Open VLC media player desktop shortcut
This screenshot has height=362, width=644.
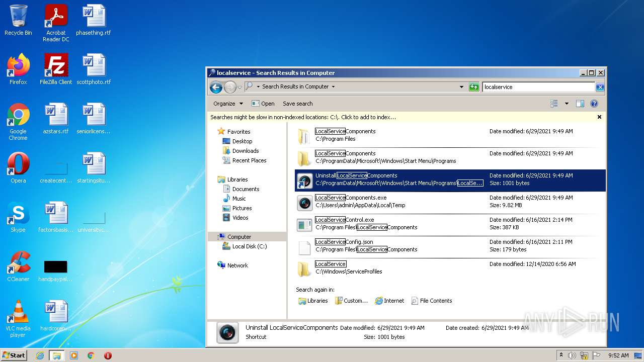[18, 319]
